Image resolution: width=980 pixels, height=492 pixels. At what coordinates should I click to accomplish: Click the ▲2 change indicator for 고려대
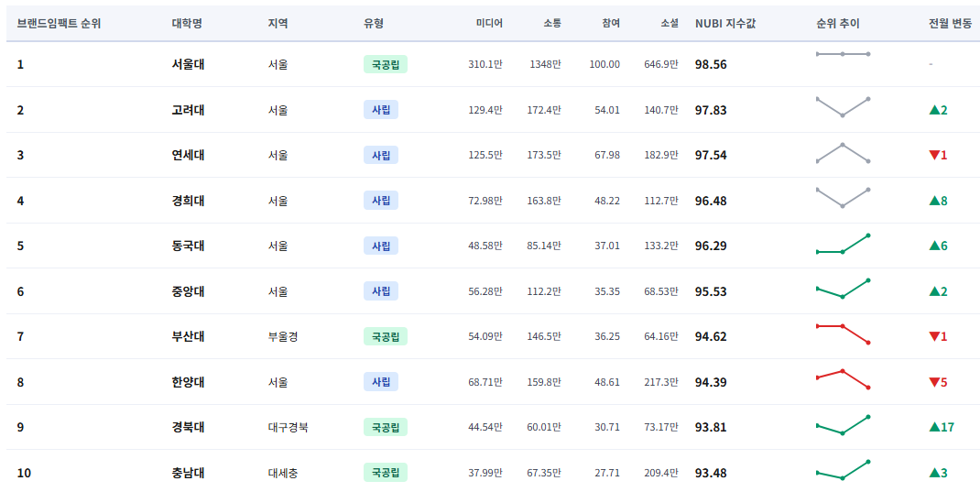click(x=938, y=110)
